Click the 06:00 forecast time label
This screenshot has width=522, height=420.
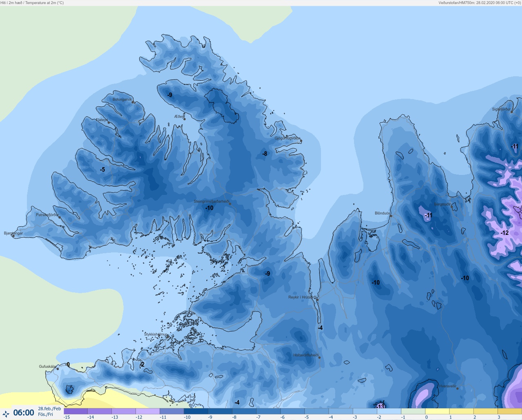24,413
